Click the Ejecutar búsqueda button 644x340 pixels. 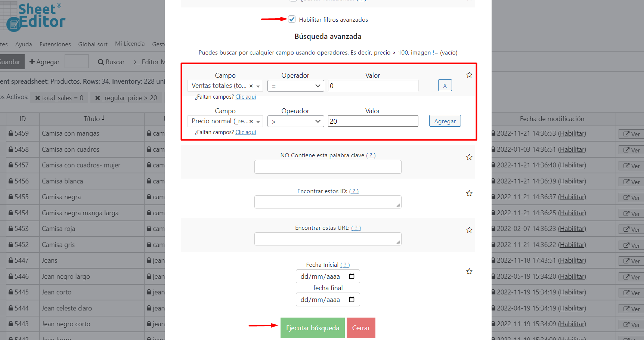[312, 328]
